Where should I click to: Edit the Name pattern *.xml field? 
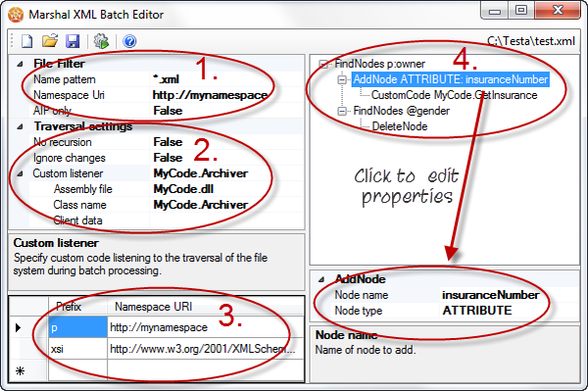pyautogui.click(x=226, y=79)
